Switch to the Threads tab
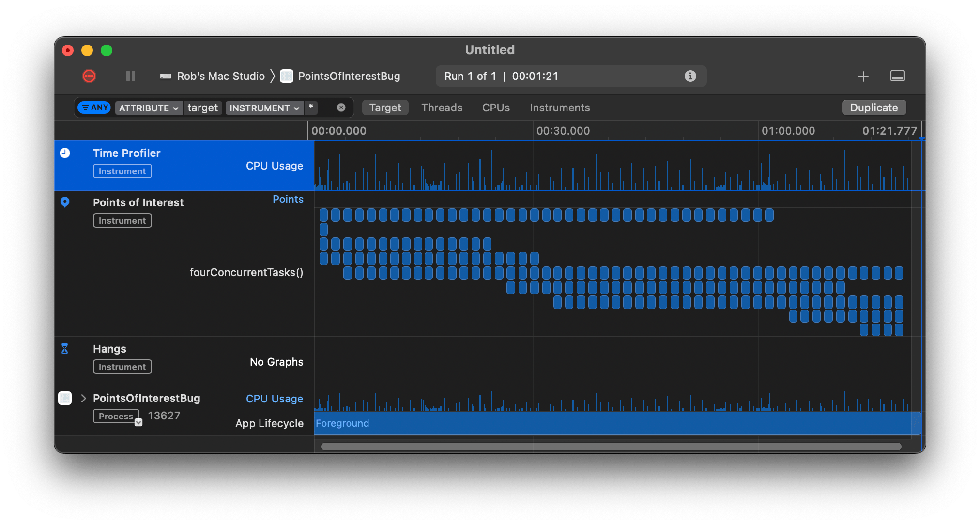This screenshot has height=525, width=980. pos(442,108)
